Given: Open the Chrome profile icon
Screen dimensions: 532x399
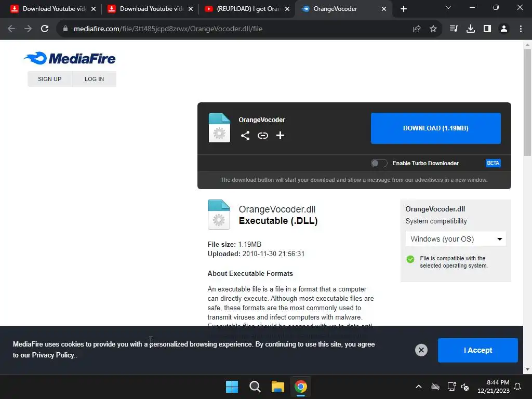Looking at the screenshot, I should (x=504, y=29).
